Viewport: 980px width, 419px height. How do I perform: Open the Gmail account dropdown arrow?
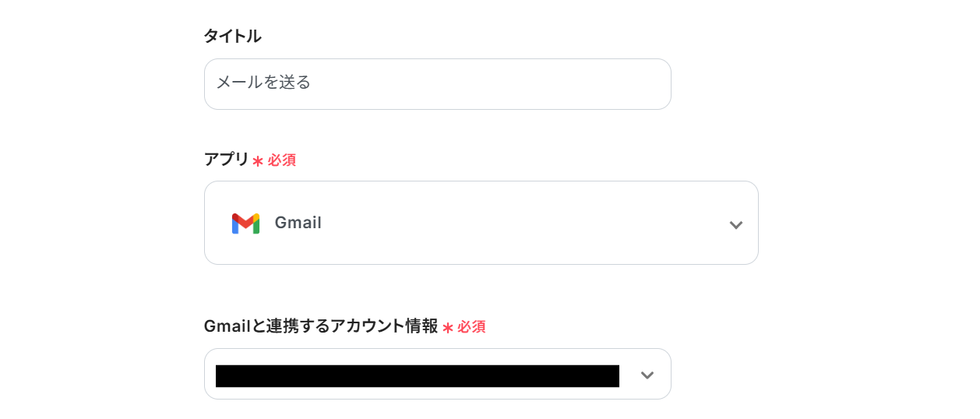(647, 375)
